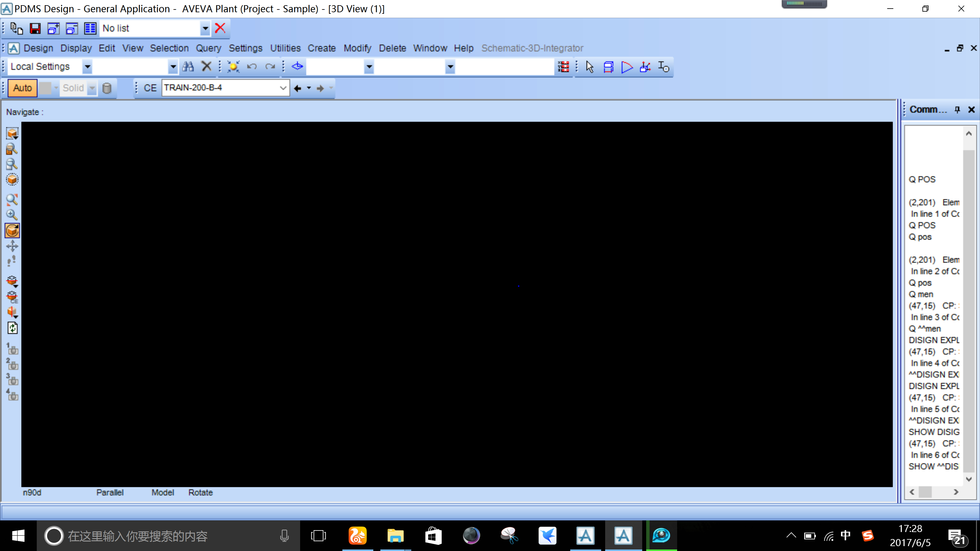The height and width of the screenshot is (551, 980).
Task: Open the No list dropdown
Action: tap(205, 28)
